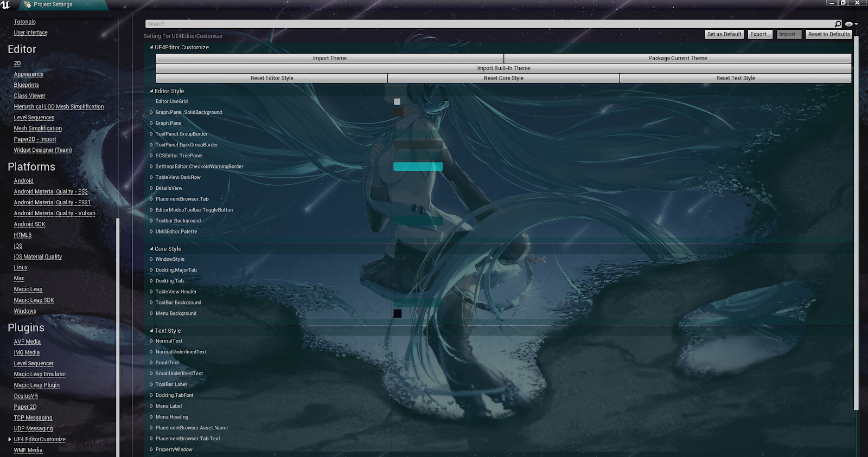Image resolution: width=868 pixels, height=457 pixels.
Task: Click the Menu.Background dark color swatch
Action: [398, 313]
